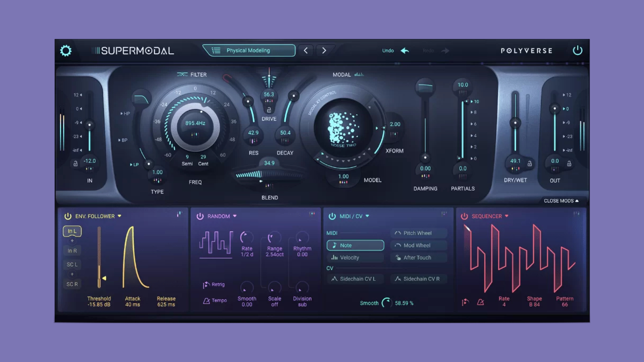This screenshot has height=362, width=644.
Task: Toggle the DRIVE lock icon
Action: [x=269, y=110]
